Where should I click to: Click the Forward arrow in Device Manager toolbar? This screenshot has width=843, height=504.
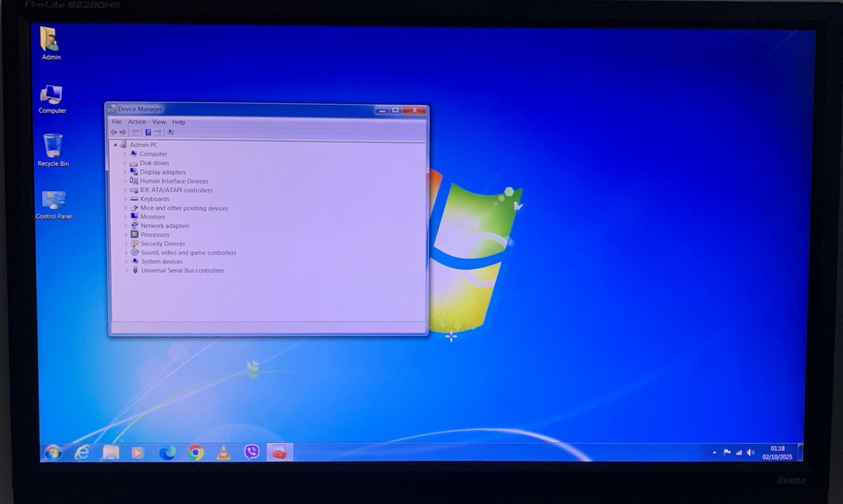[x=123, y=133]
